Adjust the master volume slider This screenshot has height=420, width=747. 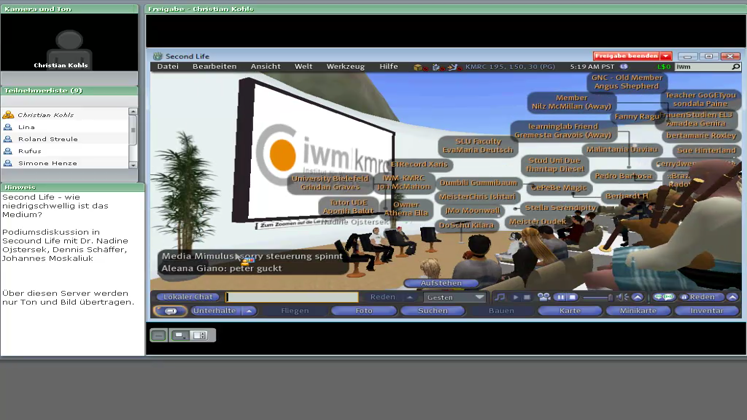click(597, 297)
